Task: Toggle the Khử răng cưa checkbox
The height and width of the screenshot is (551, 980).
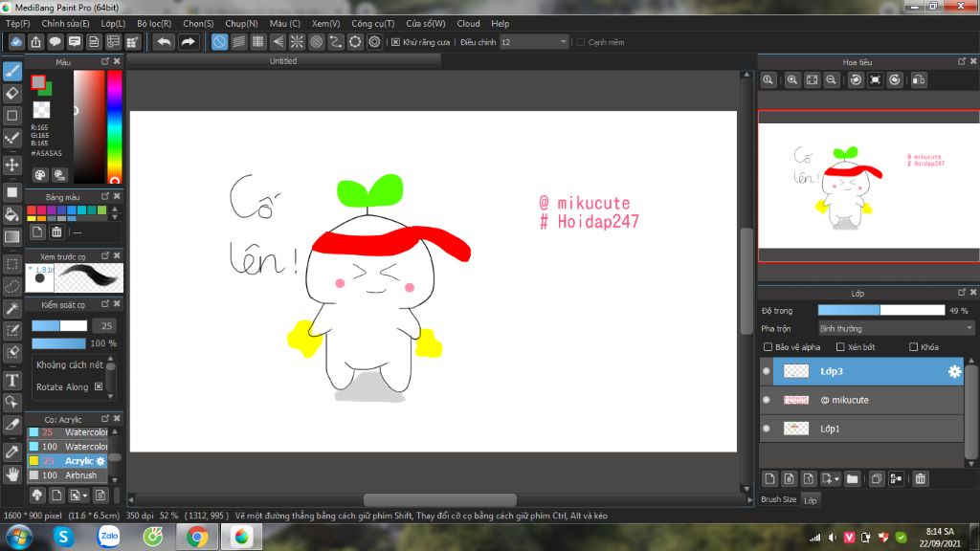Action: click(395, 42)
